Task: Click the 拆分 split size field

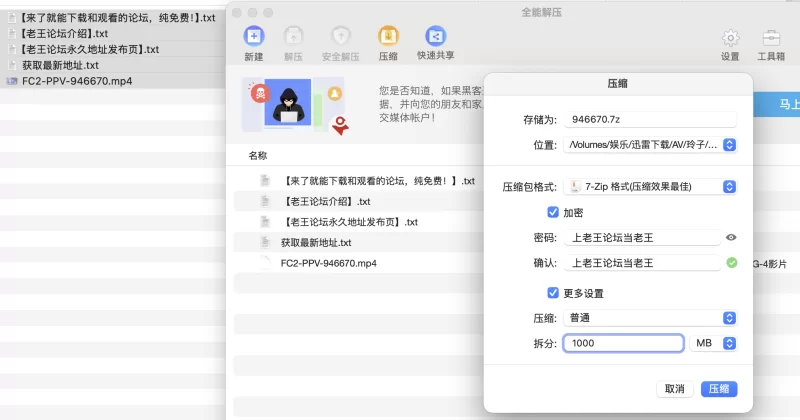Action: click(623, 343)
